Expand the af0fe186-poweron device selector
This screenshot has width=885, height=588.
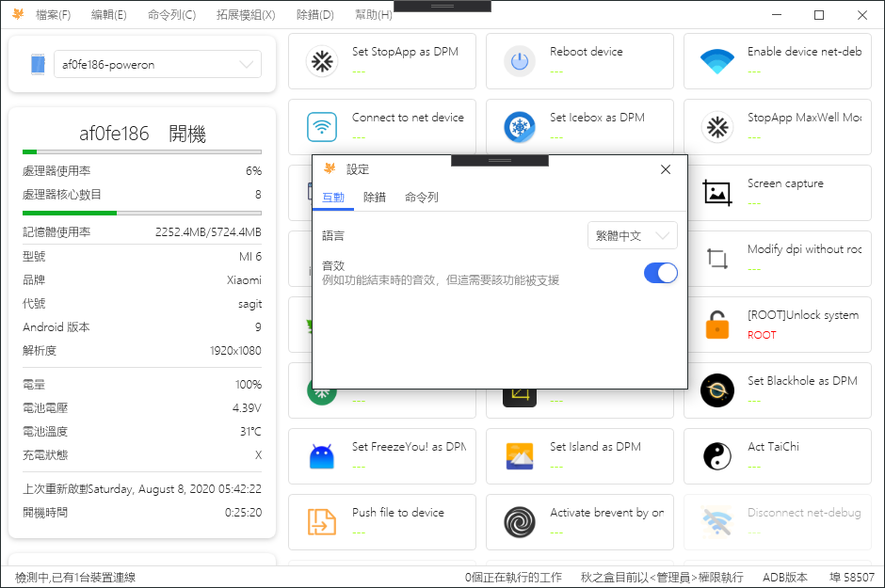point(157,64)
